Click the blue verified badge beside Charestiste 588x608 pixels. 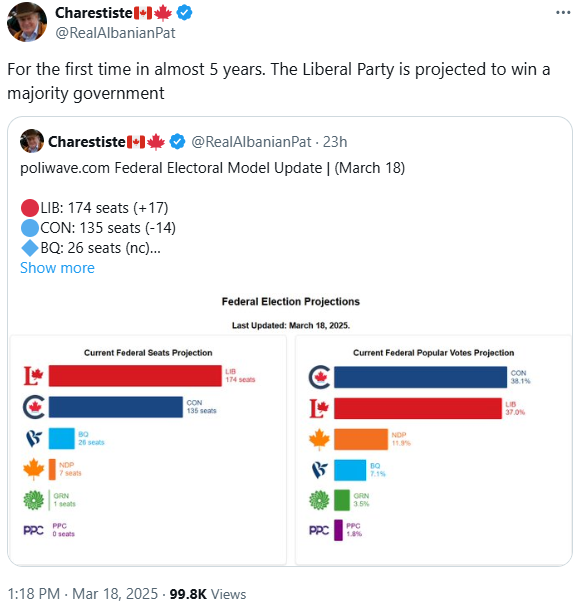pos(184,13)
